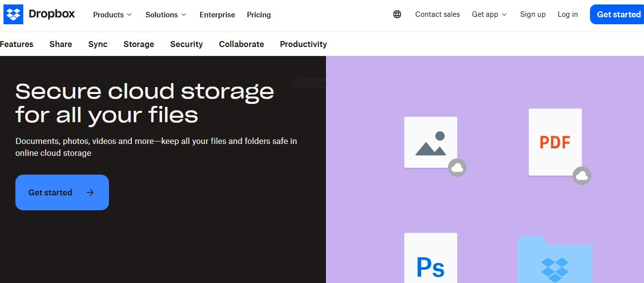
Task: Go to the Features tab
Action: pyautogui.click(x=17, y=44)
